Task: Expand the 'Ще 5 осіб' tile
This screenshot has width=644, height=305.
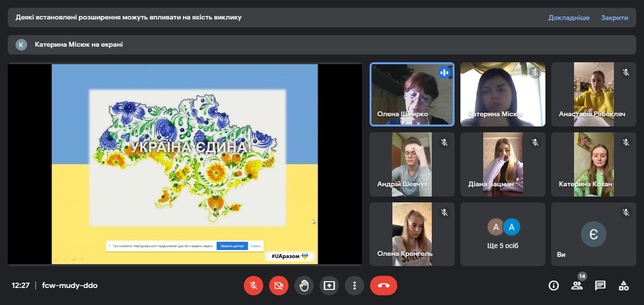Action: 503,234
